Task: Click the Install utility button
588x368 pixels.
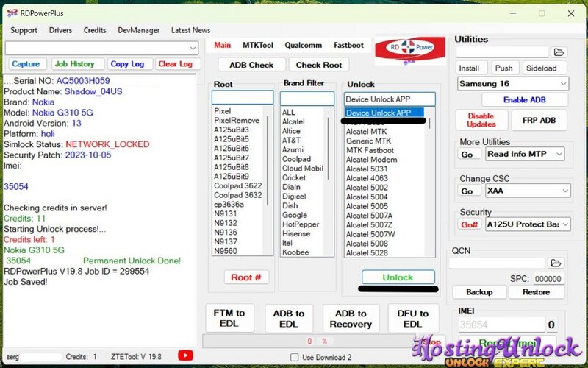Action: point(471,68)
